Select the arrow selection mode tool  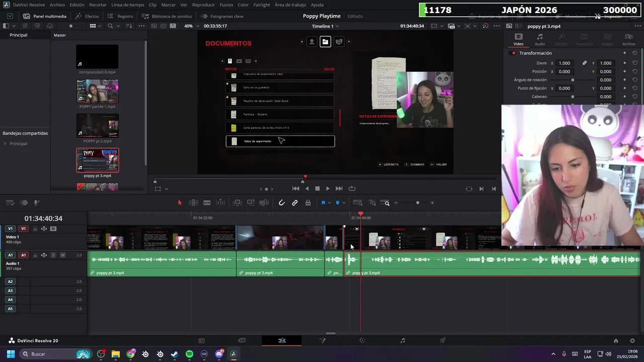[x=180, y=203]
